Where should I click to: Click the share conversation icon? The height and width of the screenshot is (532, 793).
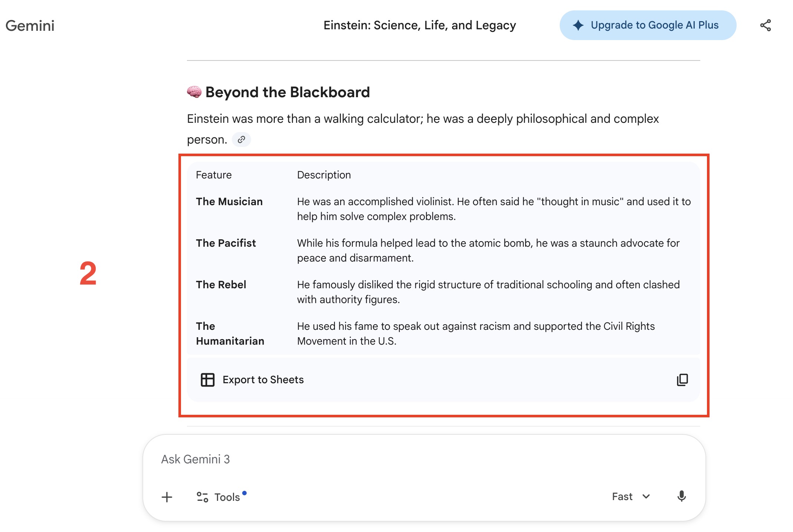765,25
